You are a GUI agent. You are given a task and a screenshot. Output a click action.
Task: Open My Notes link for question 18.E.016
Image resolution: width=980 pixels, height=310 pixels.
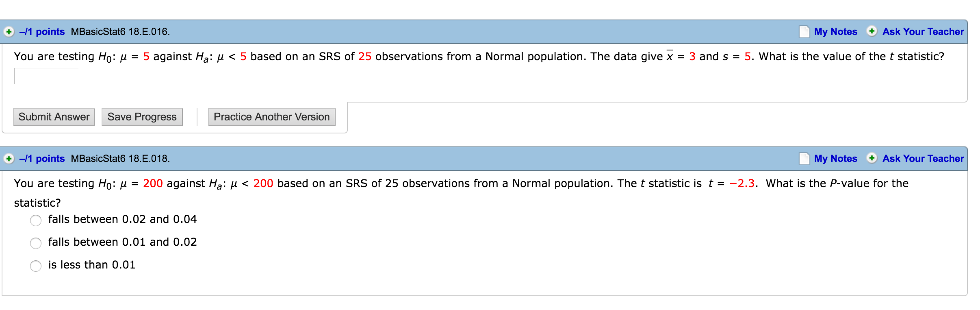coord(835,32)
